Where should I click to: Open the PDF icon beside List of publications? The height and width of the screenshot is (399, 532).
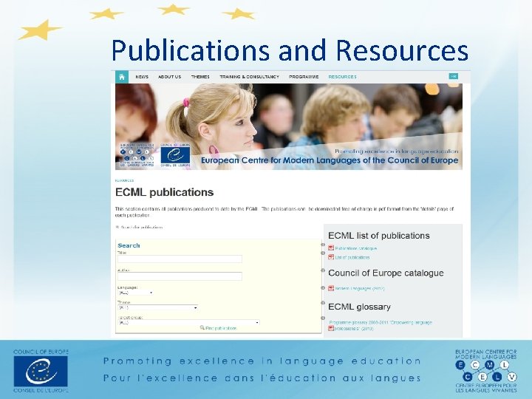pos(331,257)
